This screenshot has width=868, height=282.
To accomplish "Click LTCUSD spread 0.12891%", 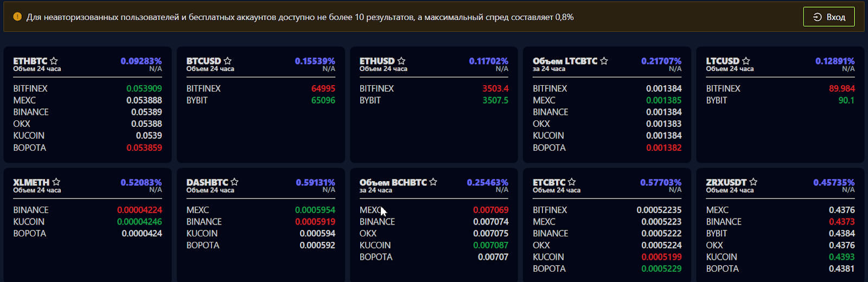I will (x=835, y=61).
